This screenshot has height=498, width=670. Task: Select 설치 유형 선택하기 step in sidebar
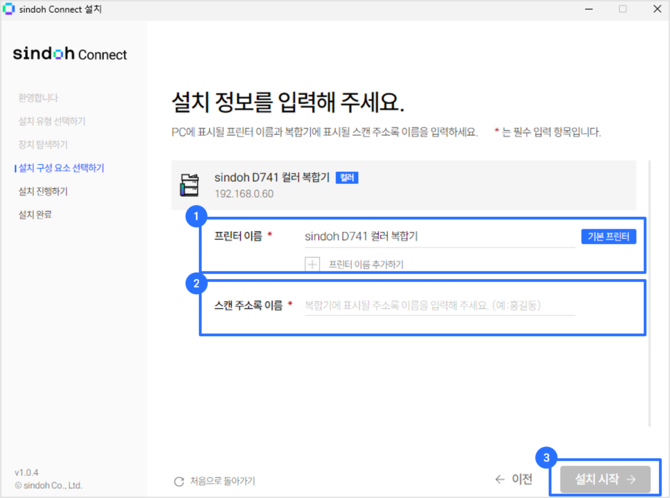(52, 121)
